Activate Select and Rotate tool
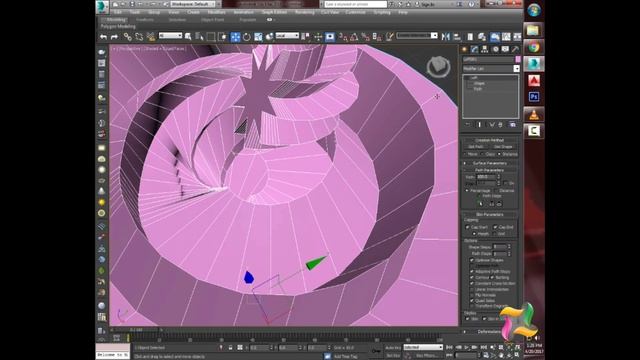640x360 pixels. coord(247,37)
